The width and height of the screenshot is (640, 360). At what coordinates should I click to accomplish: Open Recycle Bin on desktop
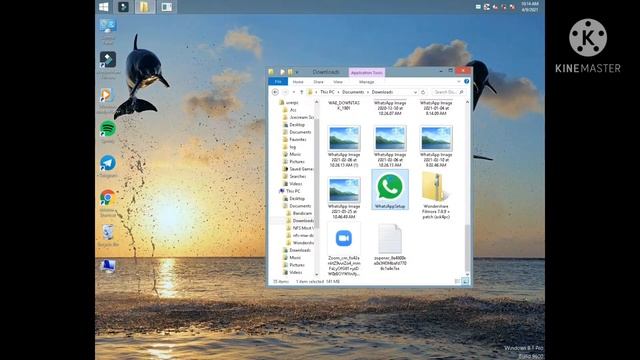tap(108, 235)
